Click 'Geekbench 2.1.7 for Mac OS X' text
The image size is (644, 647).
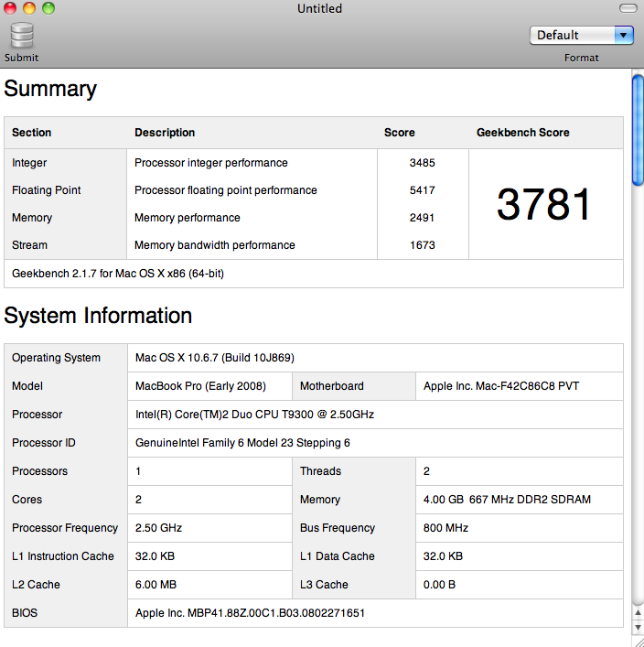118,274
